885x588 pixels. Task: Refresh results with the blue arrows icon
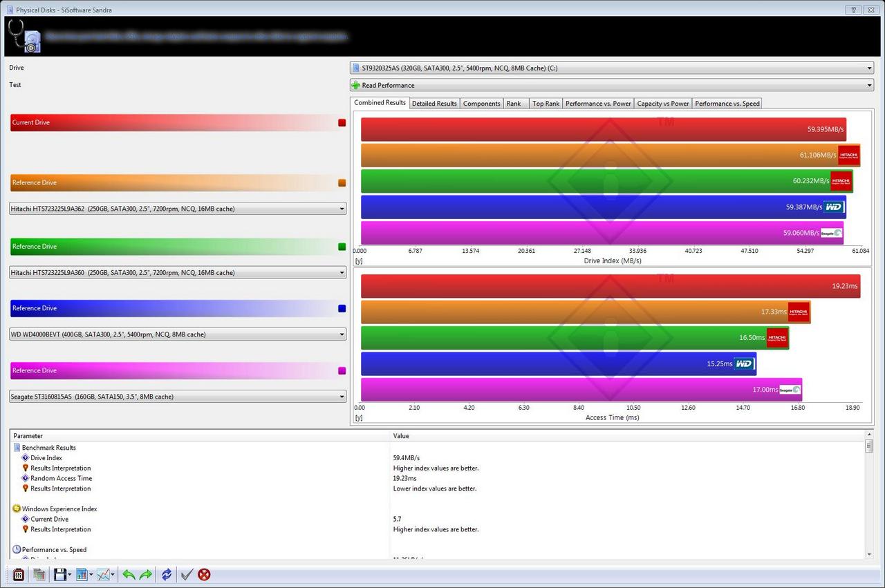[x=167, y=574]
